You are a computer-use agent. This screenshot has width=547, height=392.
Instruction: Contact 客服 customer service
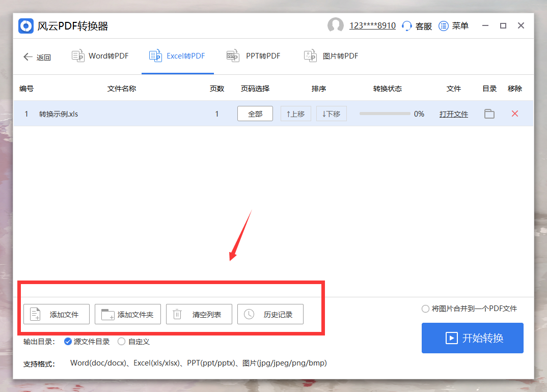(x=417, y=26)
